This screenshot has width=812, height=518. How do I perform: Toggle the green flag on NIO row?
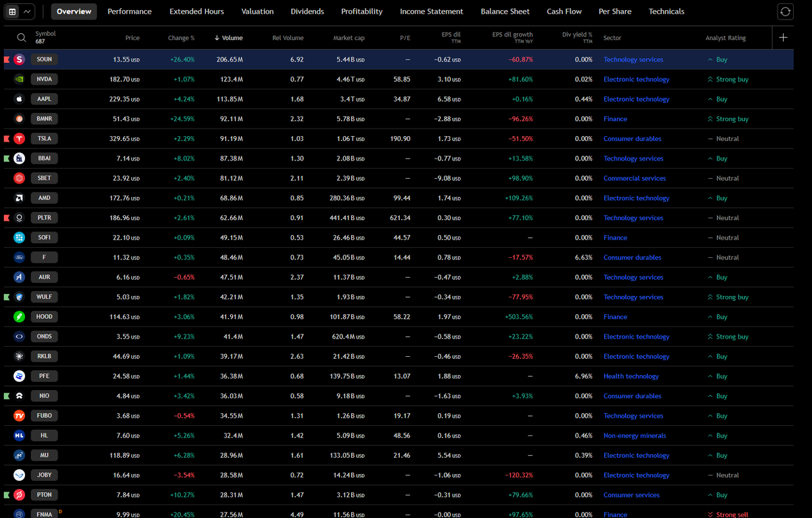coord(6,396)
